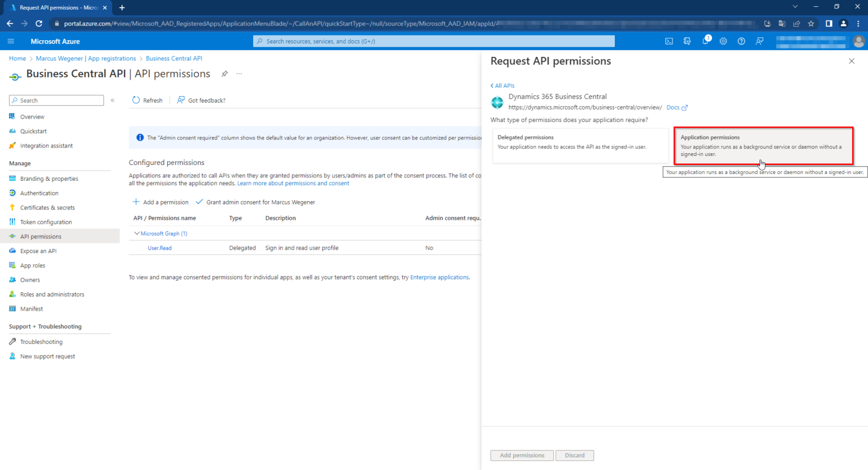Select the Delegated permissions option
The width and height of the screenshot is (868, 470).
(x=580, y=145)
